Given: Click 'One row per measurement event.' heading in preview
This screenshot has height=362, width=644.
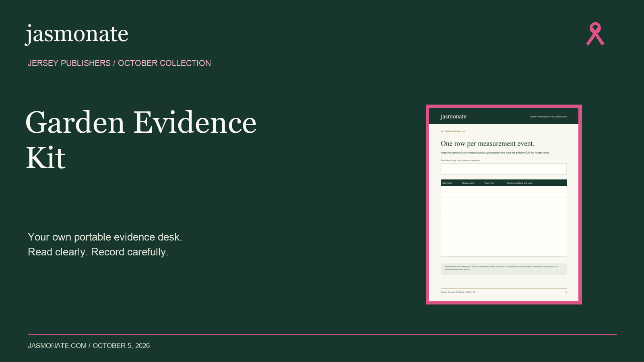Looking at the screenshot, I should pos(487,144).
